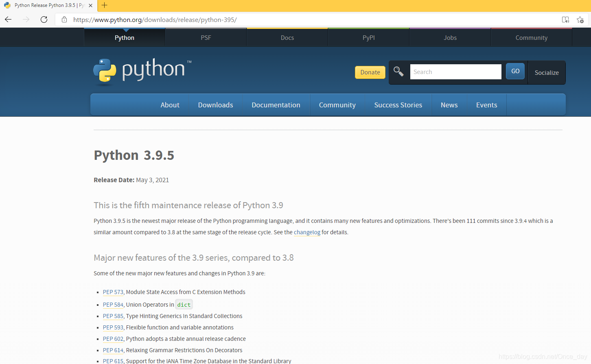This screenshot has height=364, width=591.
Task: Open the Documentation menu
Action: pyautogui.click(x=276, y=105)
